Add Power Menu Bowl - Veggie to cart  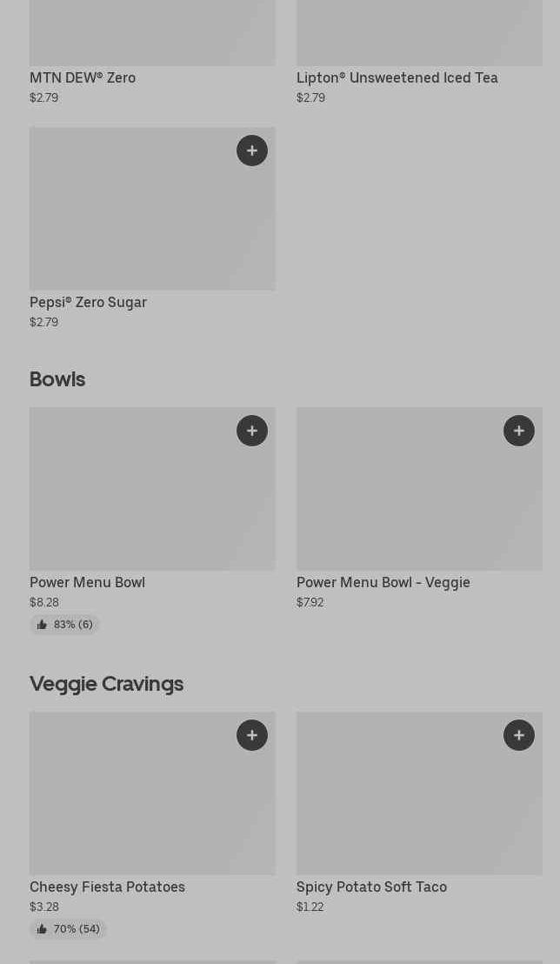tap(519, 431)
